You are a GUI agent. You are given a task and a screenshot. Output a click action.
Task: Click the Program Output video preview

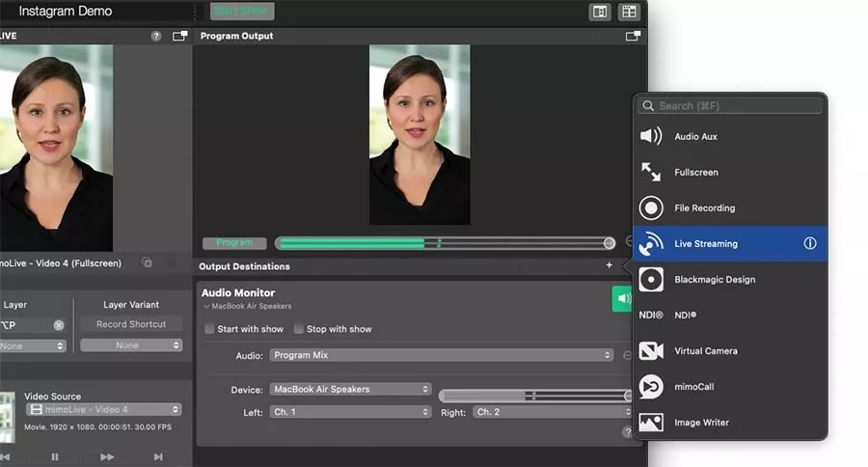420,135
